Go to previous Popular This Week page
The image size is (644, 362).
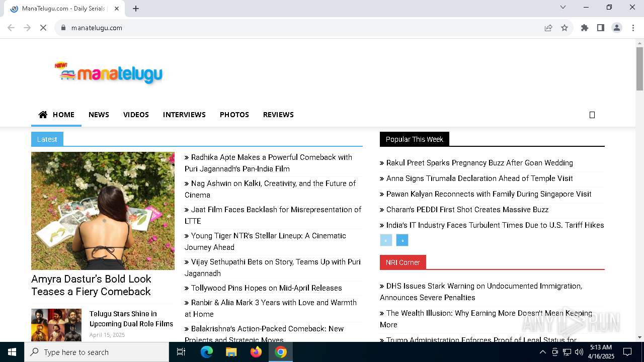pyautogui.click(x=386, y=240)
